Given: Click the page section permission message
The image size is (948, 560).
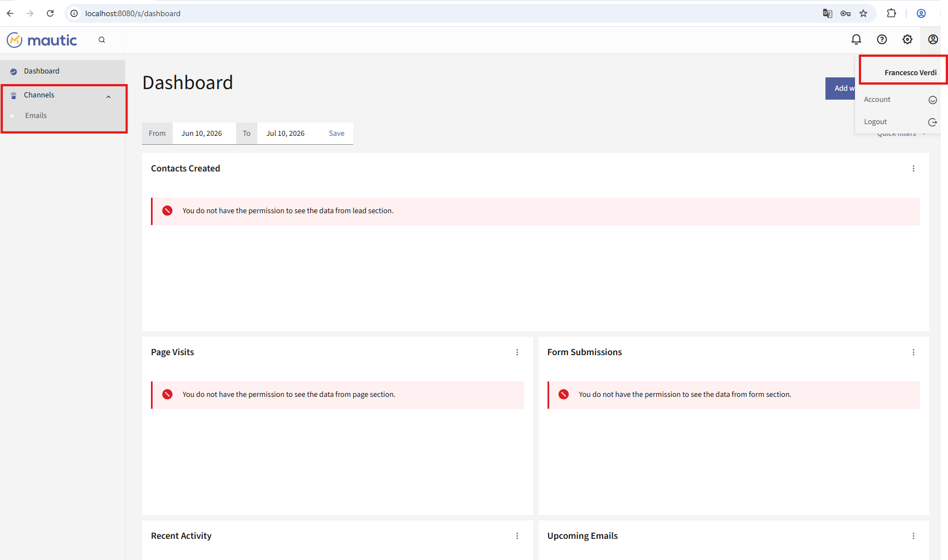Looking at the screenshot, I should coord(289,395).
